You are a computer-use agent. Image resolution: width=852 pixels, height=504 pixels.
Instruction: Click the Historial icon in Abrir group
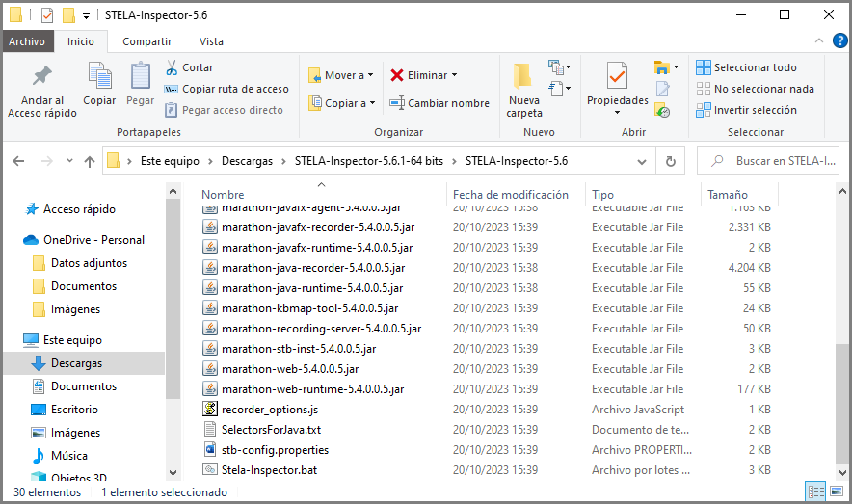tap(662, 110)
